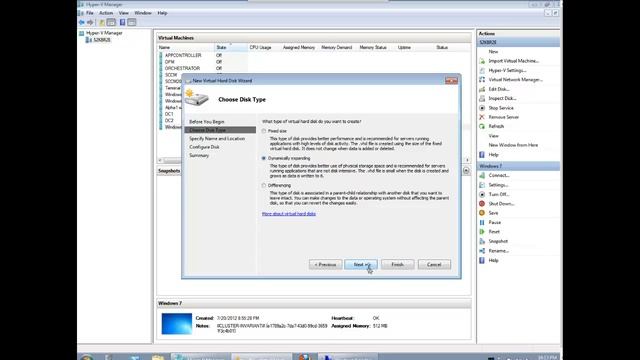Go to the Summary wizard step
The height and width of the screenshot is (360, 640).
(x=199, y=156)
